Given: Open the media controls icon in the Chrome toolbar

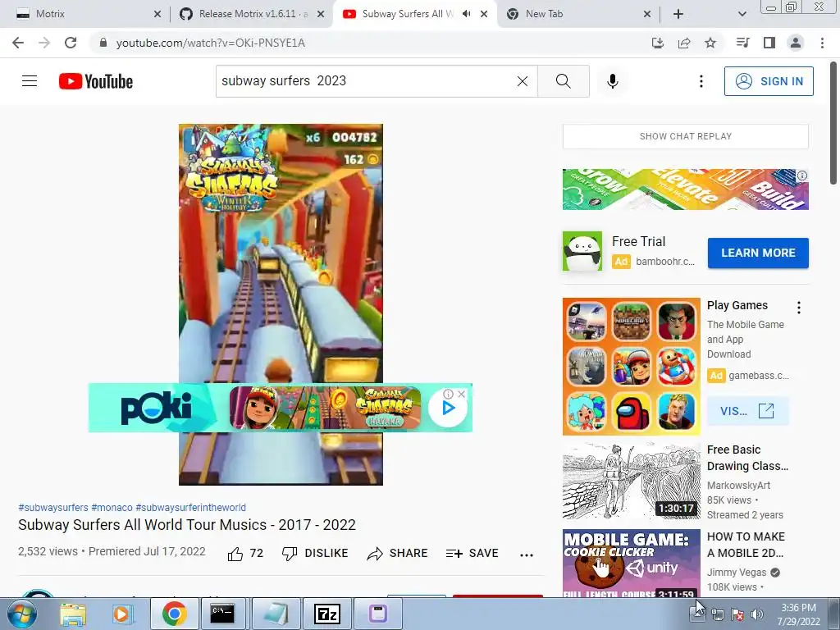Looking at the screenshot, I should tap(742, 43).
